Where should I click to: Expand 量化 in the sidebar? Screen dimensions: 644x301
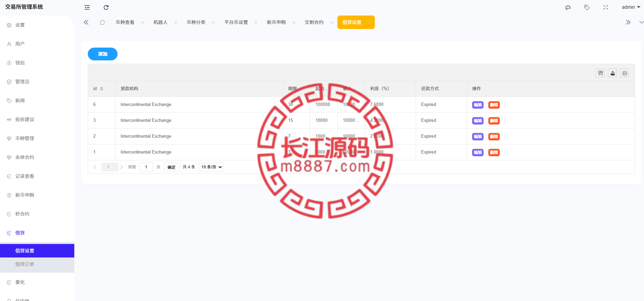point(37,282)
